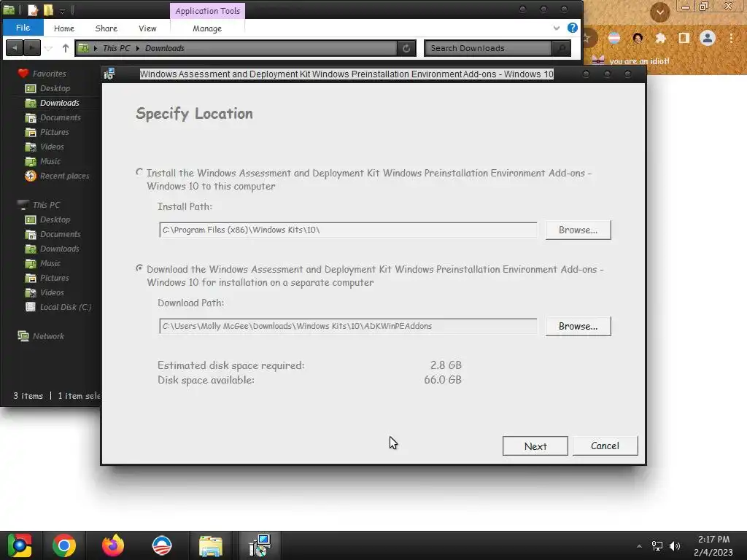Select This PC in the navigation pane

tap(46, 205)
